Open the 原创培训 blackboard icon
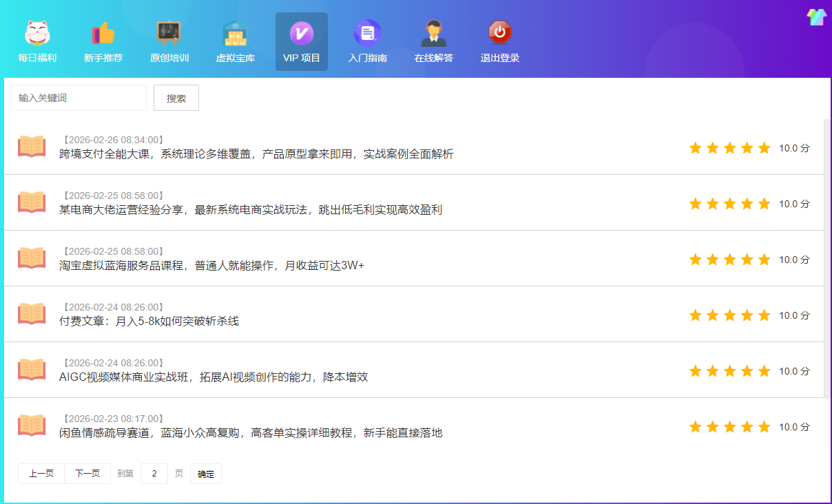Image resolution: width=832 pixels, height=504 pixels. (x=169, y=34)
